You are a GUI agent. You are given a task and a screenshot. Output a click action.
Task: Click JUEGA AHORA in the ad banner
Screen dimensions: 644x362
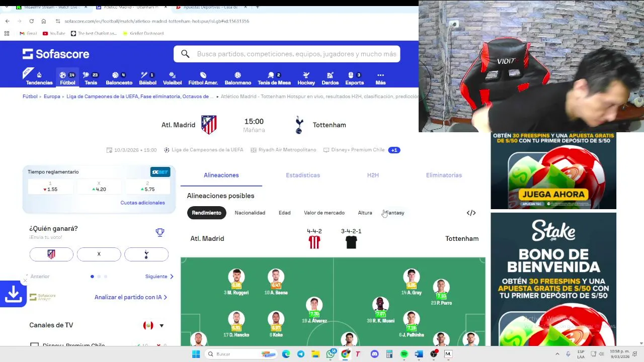point(553,194)
